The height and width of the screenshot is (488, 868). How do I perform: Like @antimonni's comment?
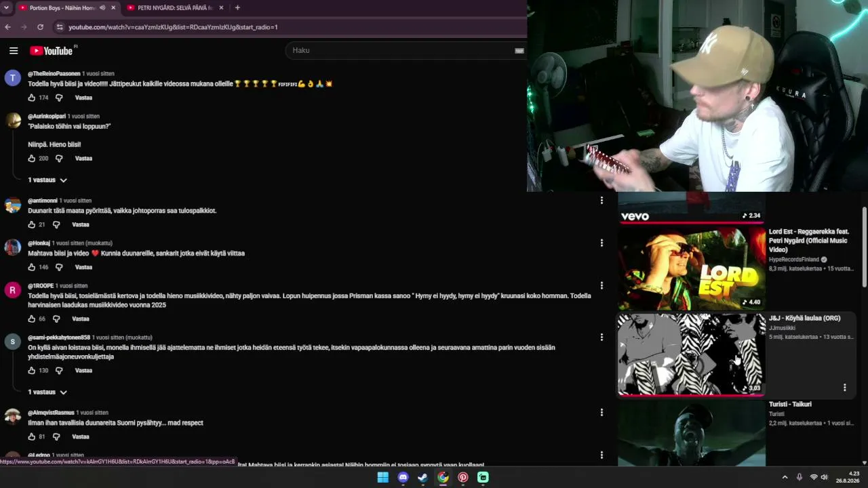31,224
